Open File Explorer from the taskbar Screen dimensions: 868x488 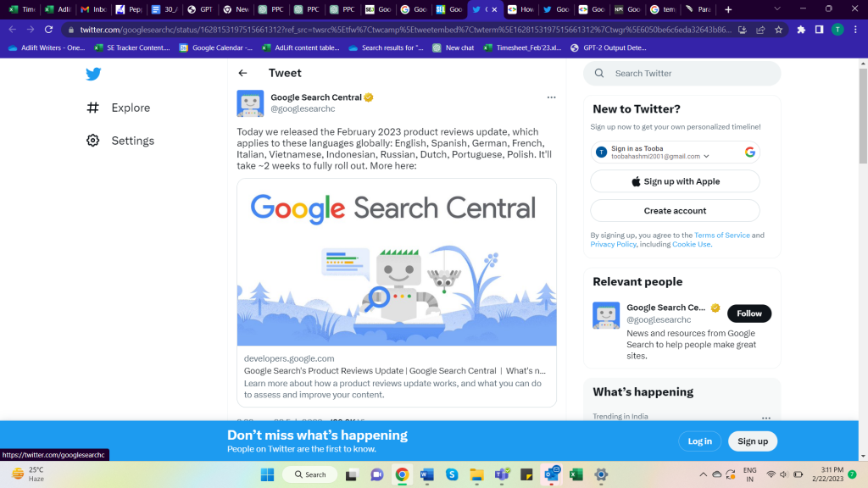tap(476, 474)
